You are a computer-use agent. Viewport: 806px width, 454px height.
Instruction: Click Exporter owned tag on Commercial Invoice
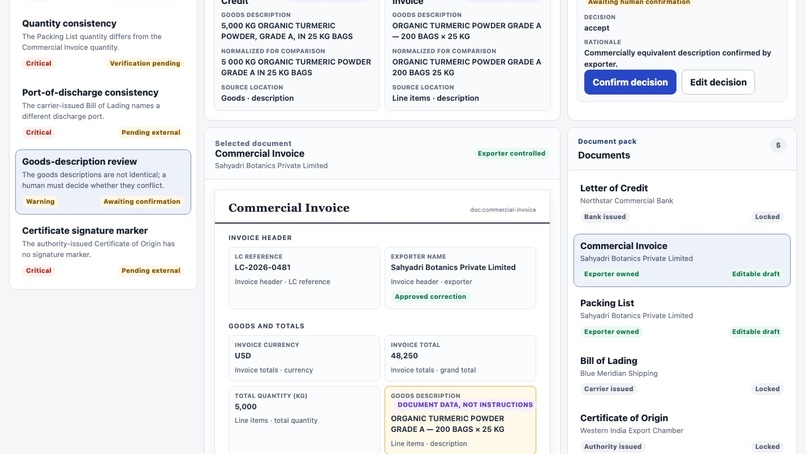[x=611, y=274]
